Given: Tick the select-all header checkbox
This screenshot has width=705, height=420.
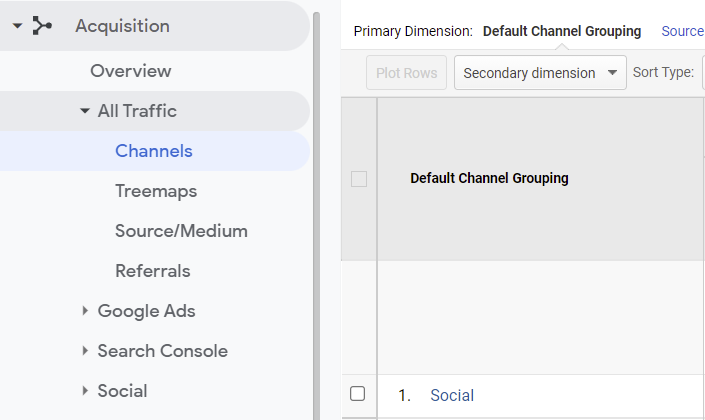Looking at the screenshot, I should point(359,179).
